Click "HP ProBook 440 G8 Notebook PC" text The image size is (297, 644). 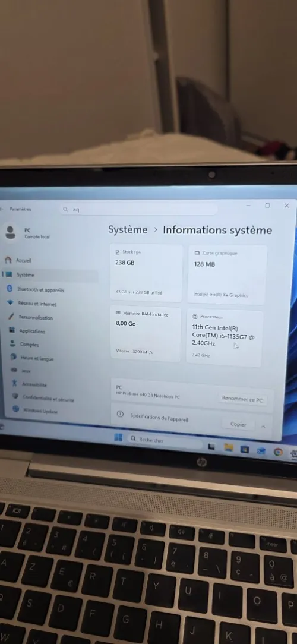point(148,396)
